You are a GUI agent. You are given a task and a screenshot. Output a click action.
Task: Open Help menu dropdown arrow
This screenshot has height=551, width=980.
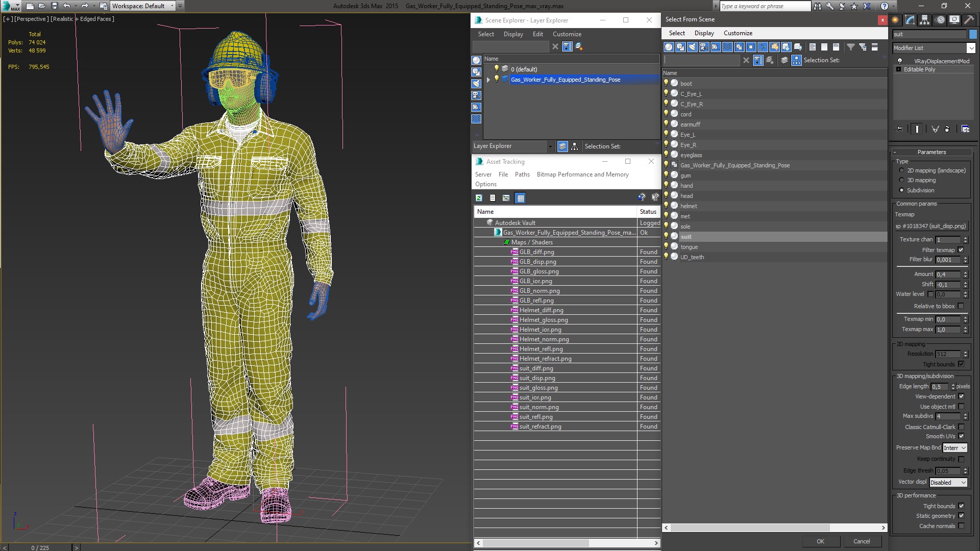point(894,6)
